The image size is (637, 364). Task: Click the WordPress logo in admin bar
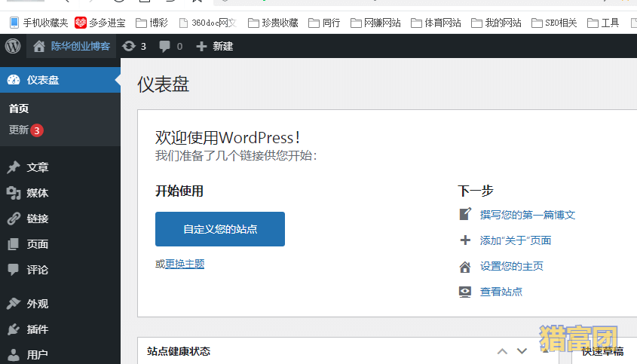pos(13,46)
